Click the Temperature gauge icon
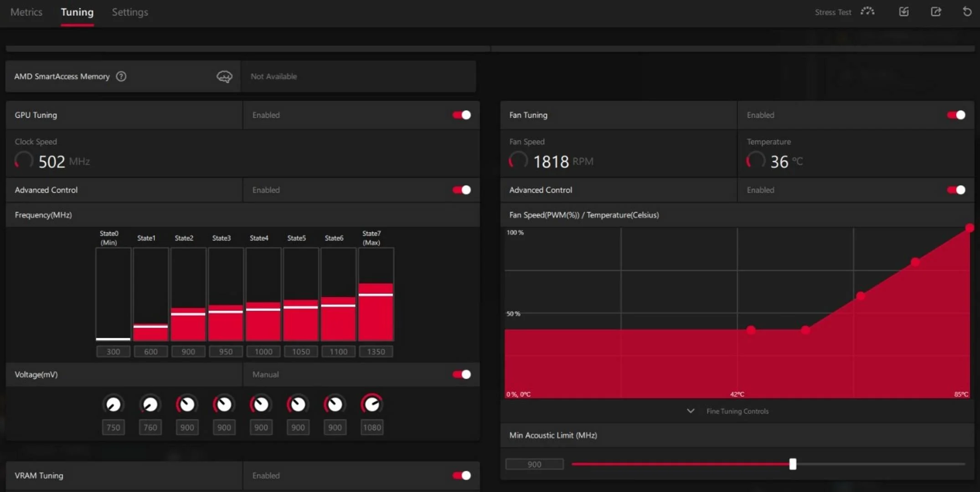Viewport: 980px width, 492px height. coord(756,160)
